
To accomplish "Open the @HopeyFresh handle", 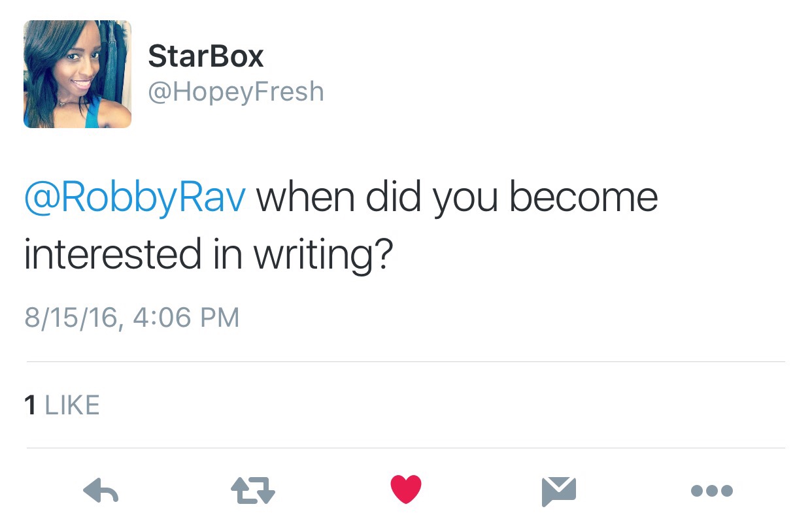I will click(236, 91).
